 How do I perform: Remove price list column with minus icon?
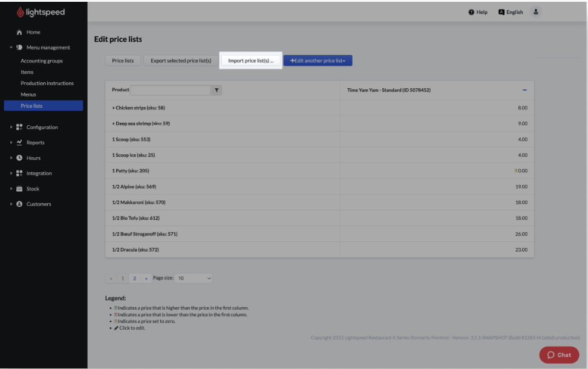(524, 90)
